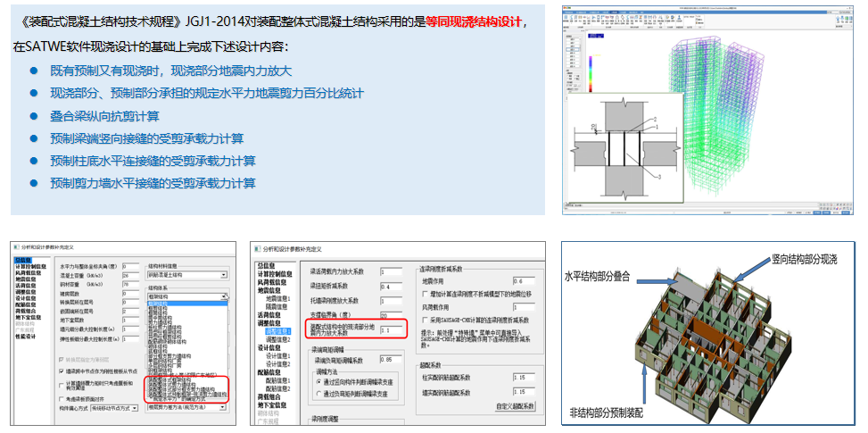Select 性能设计 in the left dialog's tree
The width and height of the screenshot is (868, 433).
click(x=24, y=337)
